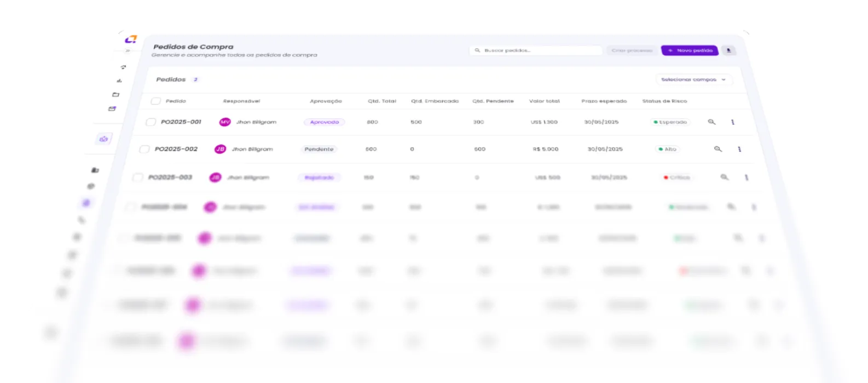Open order number PO2025-002
868x383 pixels.
pyautogui.click(x=176, y=149)
